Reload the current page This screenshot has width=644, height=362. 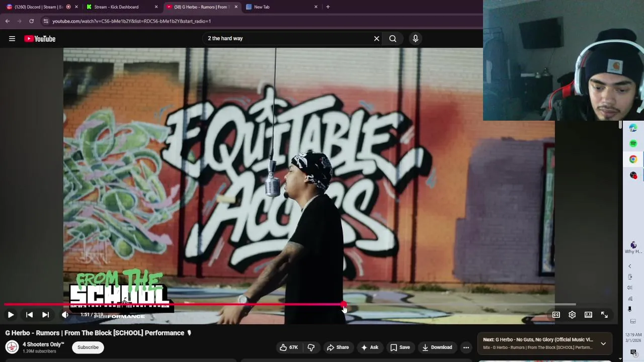point(31,21)
